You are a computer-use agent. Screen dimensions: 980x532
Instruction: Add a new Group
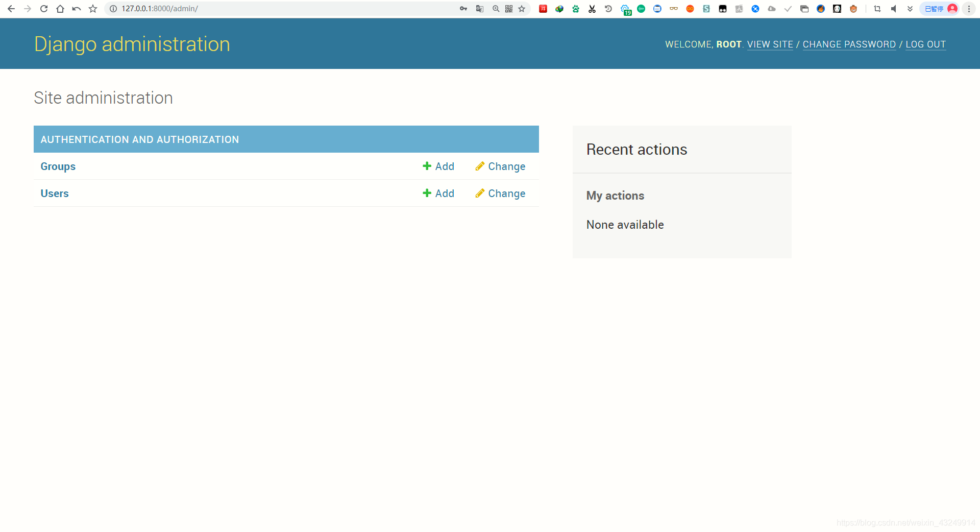438,166
